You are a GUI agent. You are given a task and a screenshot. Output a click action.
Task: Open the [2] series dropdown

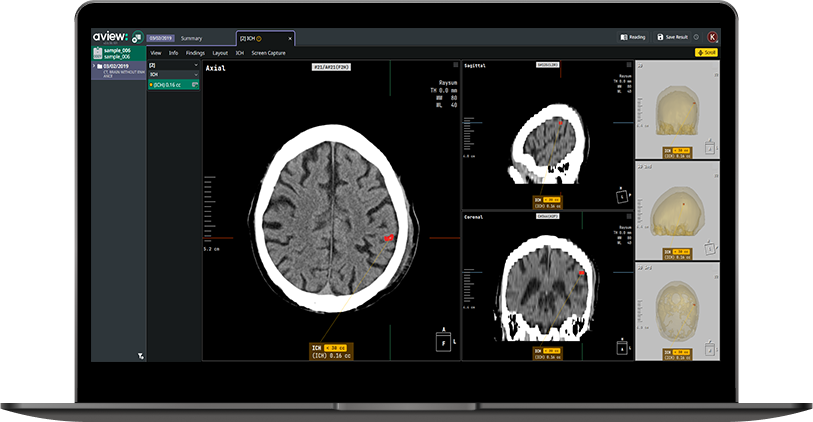point(196,65)
